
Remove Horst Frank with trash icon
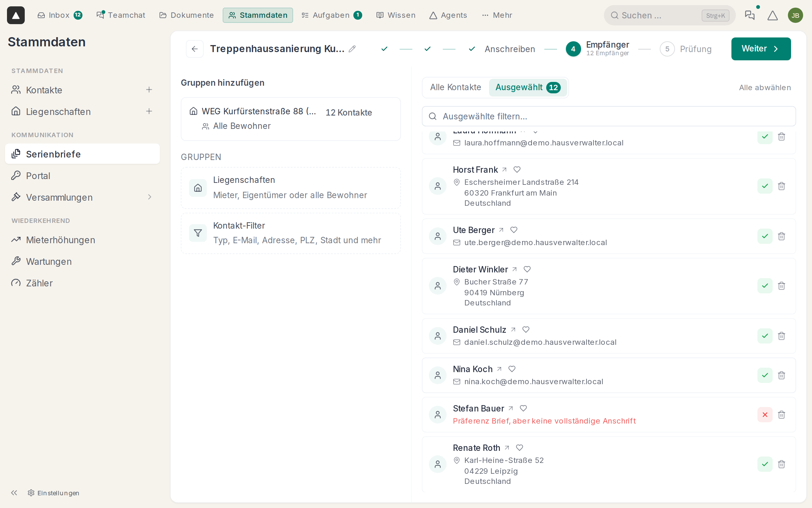pyautogui.click(x=782, y=186)
